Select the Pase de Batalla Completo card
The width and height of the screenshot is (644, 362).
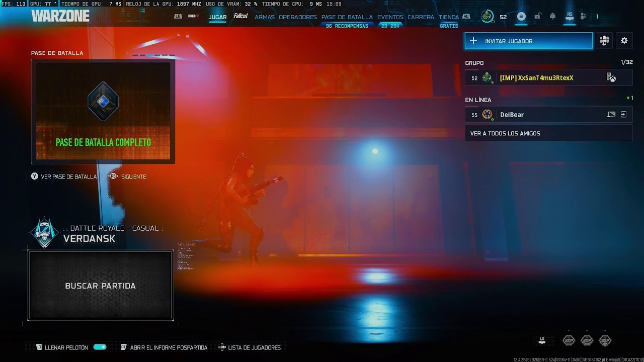pyautogui.click(x=103, y=111)
